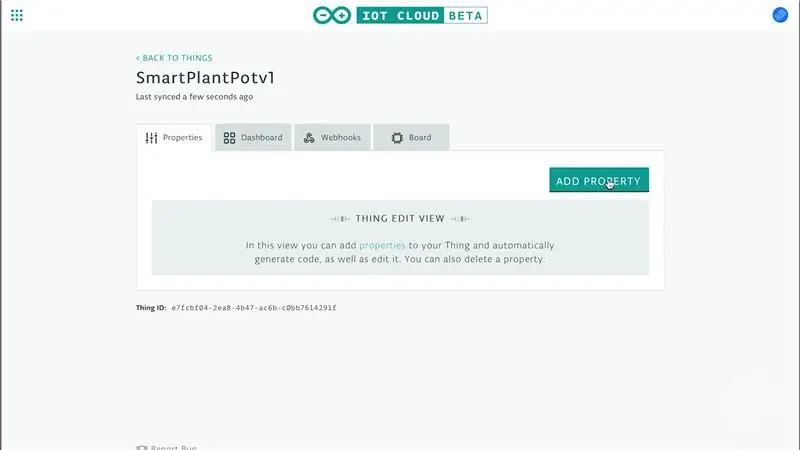Click the IOT CLOUD header label

pos(401,15)
